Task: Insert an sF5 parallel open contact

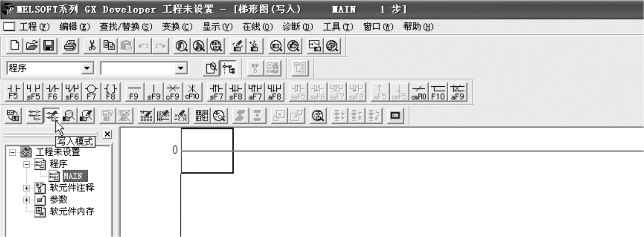Action: [33, 91]
